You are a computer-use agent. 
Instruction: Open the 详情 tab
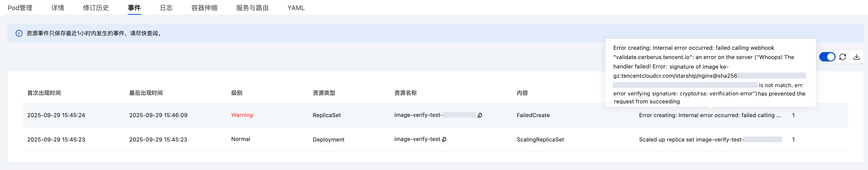(x=58, y=8)
